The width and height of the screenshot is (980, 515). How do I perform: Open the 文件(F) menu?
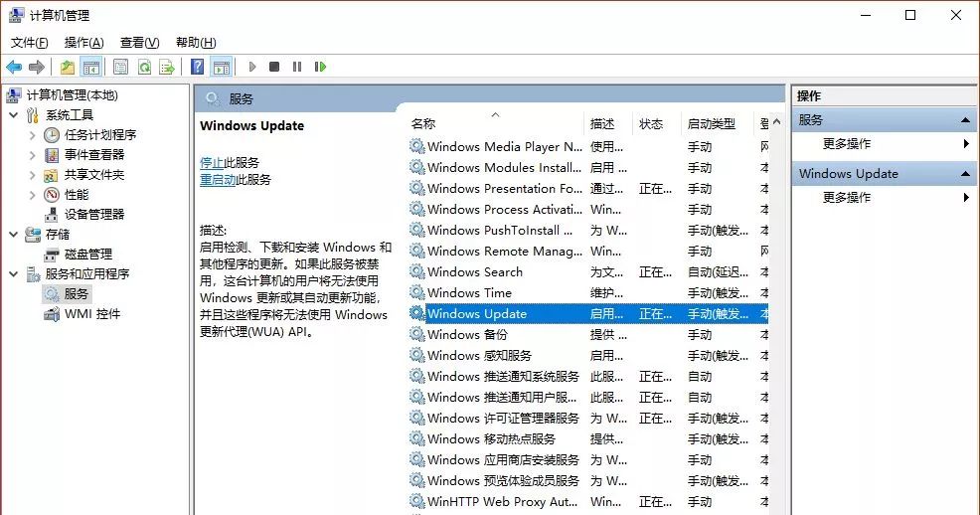pyautogui.click(x=30, y=43)
